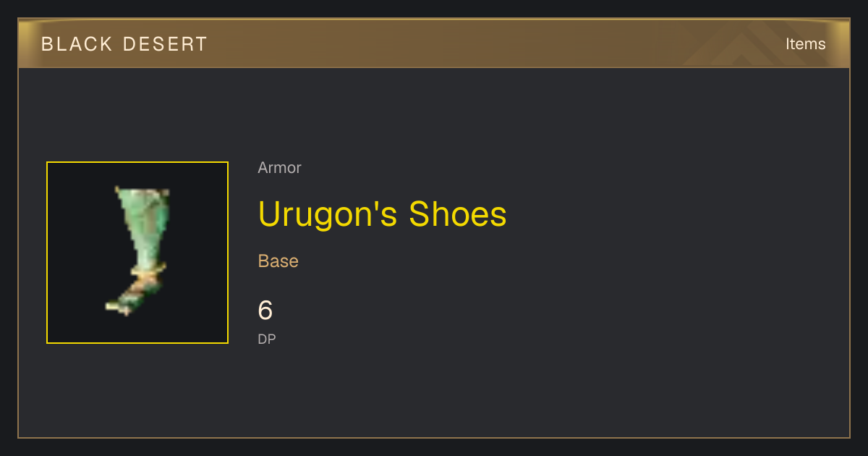Select the Armor category label
This screenshot has width=868, height=456.
pyautogui.click(x=279, y=168)
